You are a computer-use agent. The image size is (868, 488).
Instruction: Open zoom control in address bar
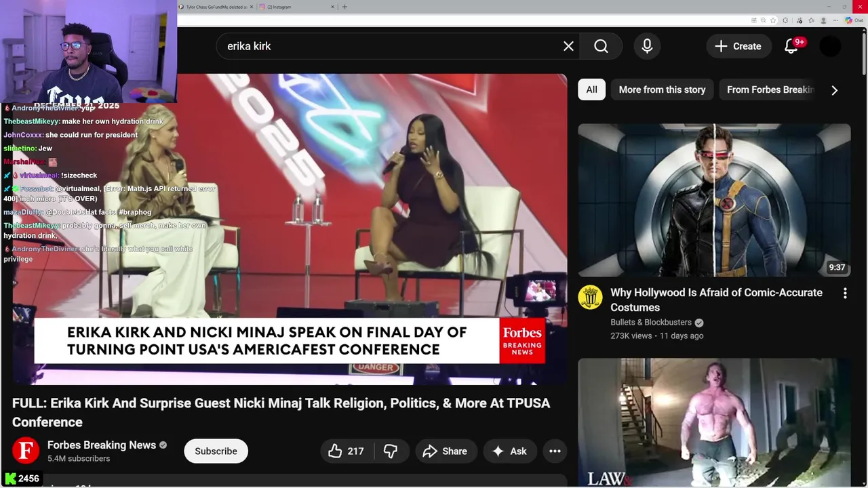click(763, 20)
